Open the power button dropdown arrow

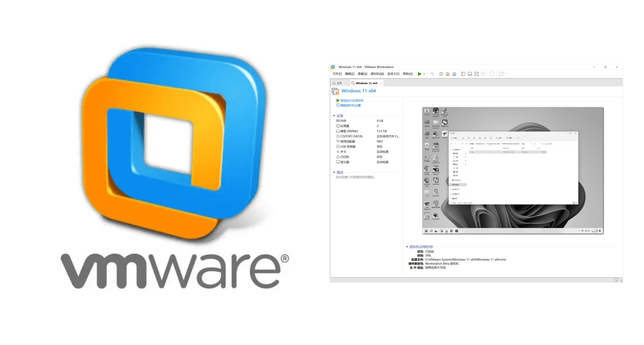424,74
